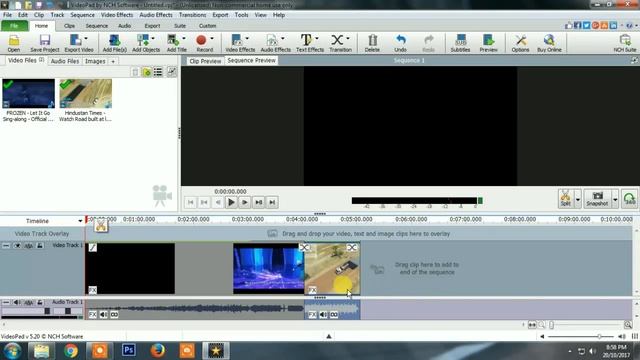Expand the Add Title dropdown arrow
This screenshot has height=360, width=640.
(x=184, y=38)
